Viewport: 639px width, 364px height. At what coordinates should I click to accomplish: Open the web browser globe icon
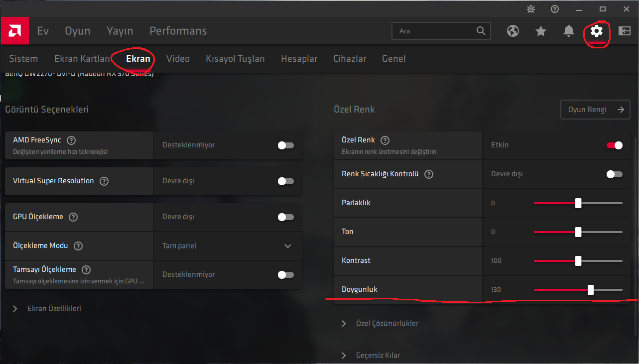pyautogui.click(x=513, y=31)
